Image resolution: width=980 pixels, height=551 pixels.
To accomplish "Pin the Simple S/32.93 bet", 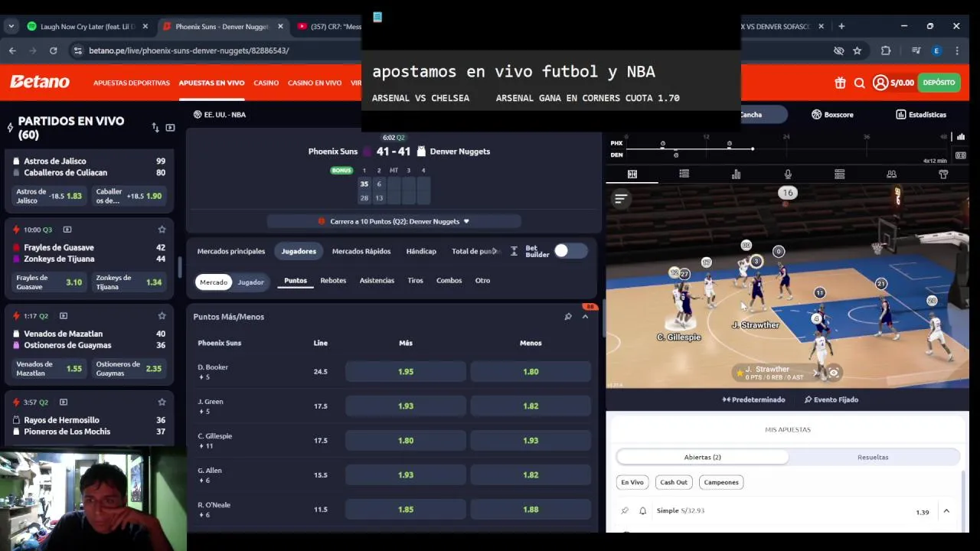I will [625, 510].
